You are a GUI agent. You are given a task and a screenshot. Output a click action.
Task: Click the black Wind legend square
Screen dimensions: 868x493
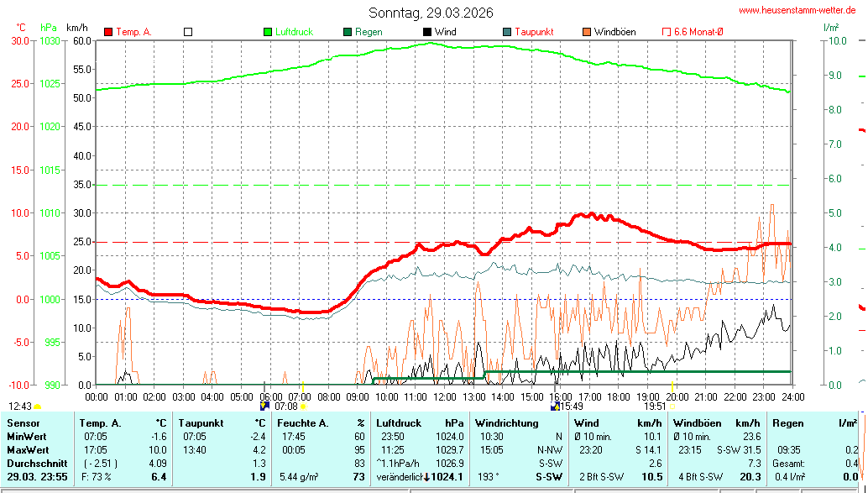427,32
